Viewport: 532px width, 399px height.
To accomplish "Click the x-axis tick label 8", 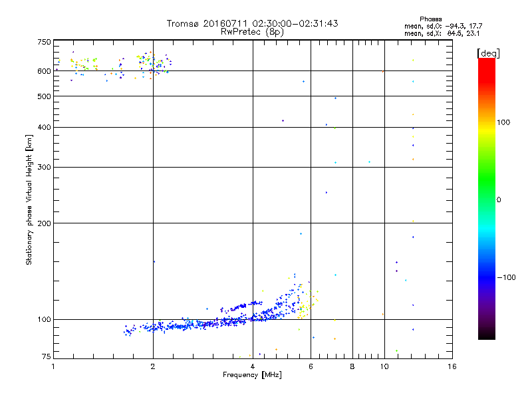I will 352,366.
